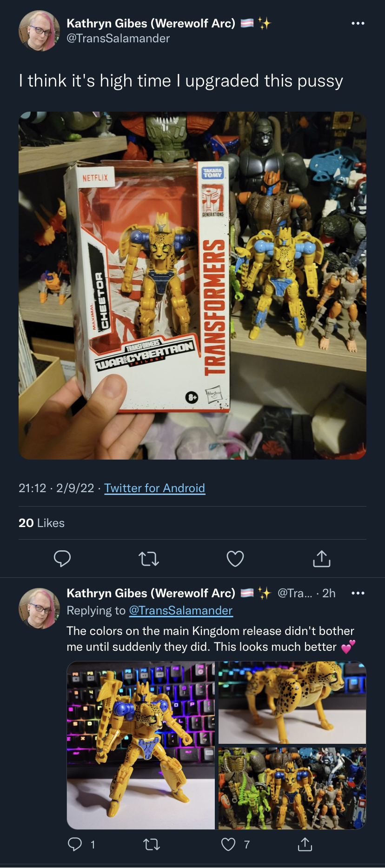
Task: Like the main tweet with heart icon
Action: [x=235, y=559]
